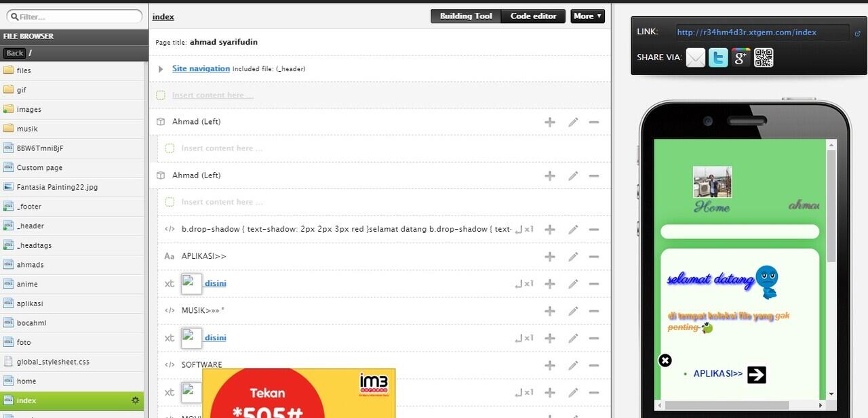Add element to first Ahmad (Left) row
The width and height of the screenshot is (868, 418).
tap(550, 122)
